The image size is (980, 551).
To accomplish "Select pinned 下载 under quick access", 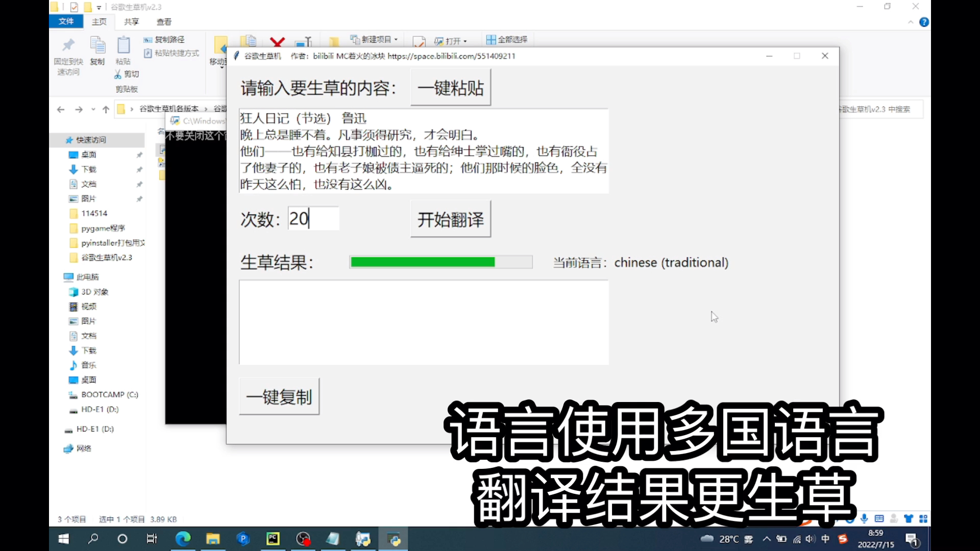I will click(x=89, y=169).
